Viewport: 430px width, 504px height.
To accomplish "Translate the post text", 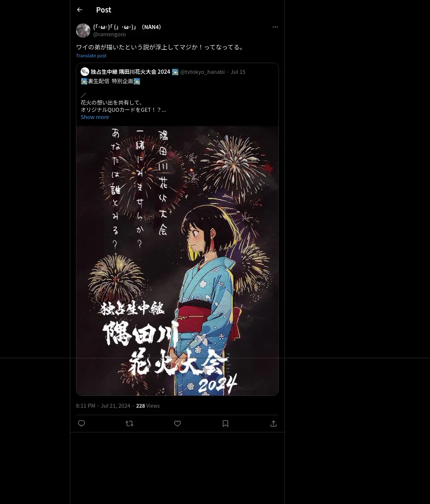I will coord(91,56).
